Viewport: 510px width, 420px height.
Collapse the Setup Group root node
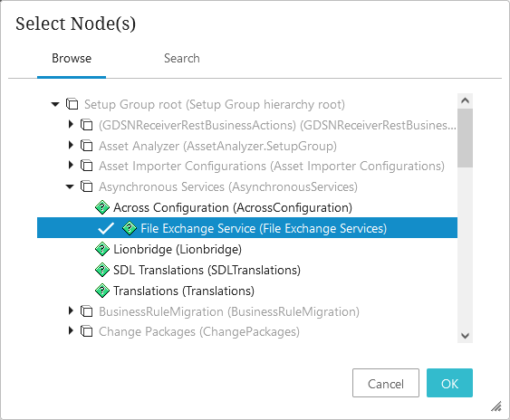55,104
